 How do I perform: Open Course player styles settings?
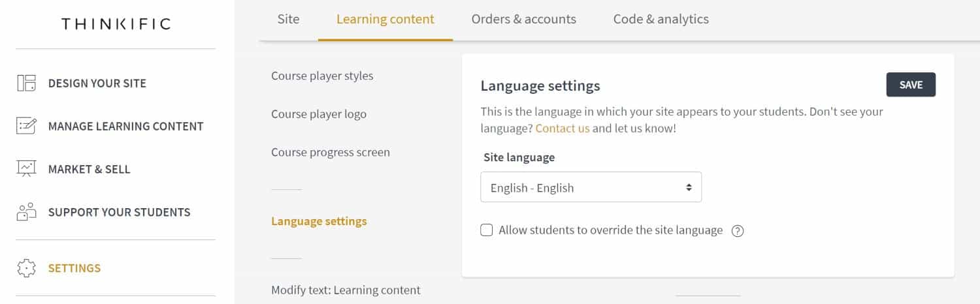322,76
